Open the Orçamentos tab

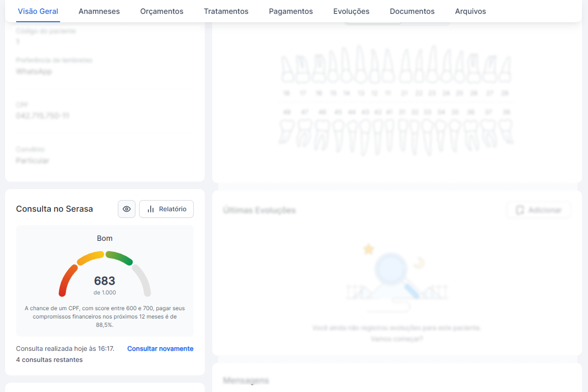162,11
